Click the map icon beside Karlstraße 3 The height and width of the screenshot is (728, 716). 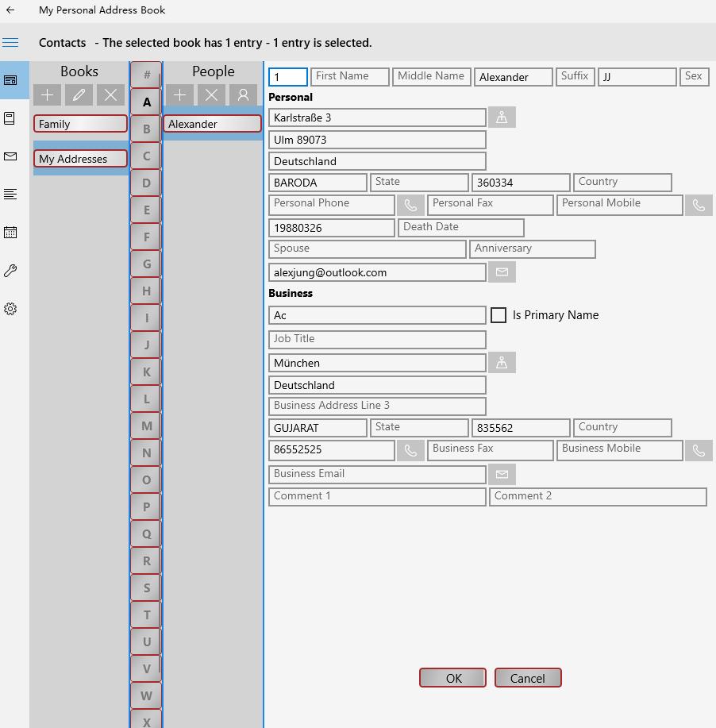click(502, 116)
